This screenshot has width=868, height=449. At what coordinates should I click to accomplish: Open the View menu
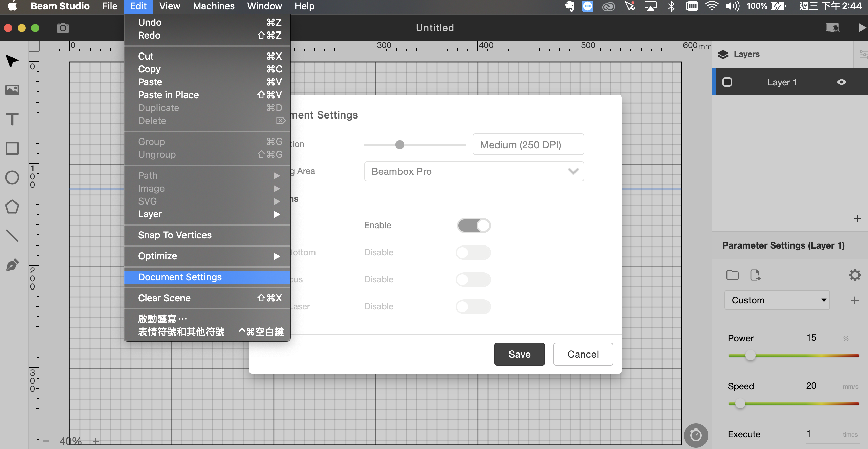pos(170,6)
